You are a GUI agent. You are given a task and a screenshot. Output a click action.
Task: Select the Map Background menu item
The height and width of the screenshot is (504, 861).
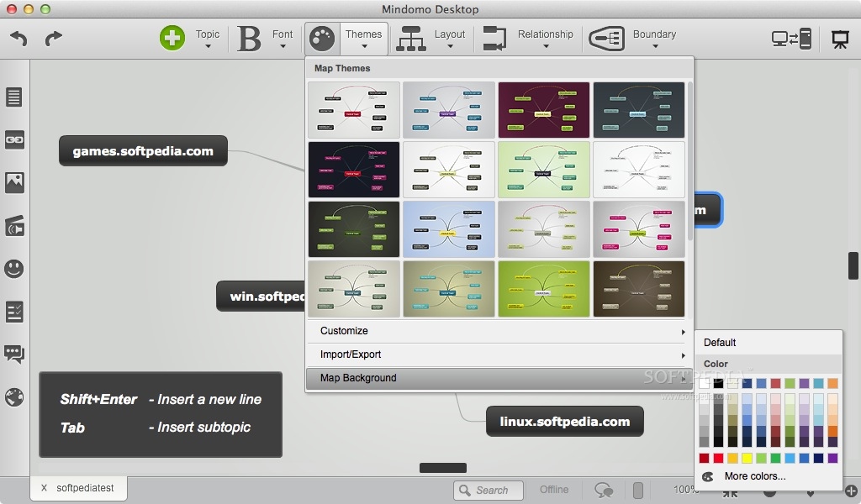click(x=499, y=378)
